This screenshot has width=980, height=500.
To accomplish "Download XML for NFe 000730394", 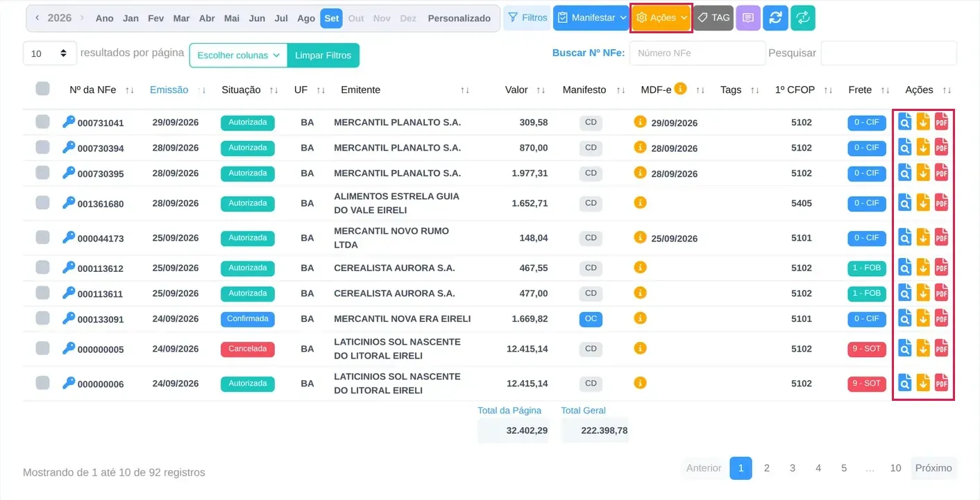I will click(x=923, y=148).
